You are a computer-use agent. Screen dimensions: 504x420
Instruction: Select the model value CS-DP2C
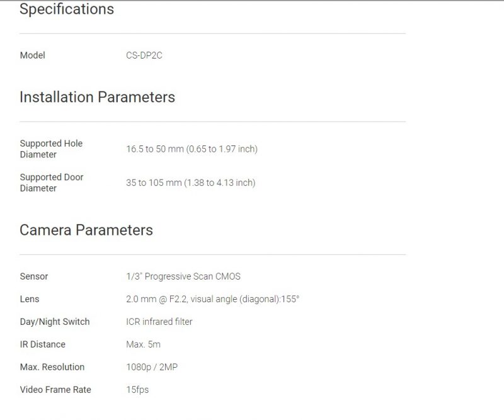144,55
